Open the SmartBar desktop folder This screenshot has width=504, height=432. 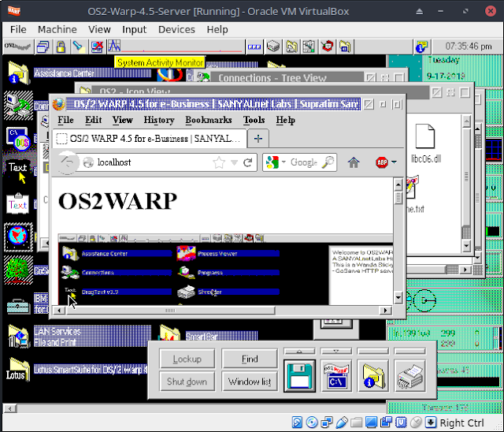[x=169, y=333]
